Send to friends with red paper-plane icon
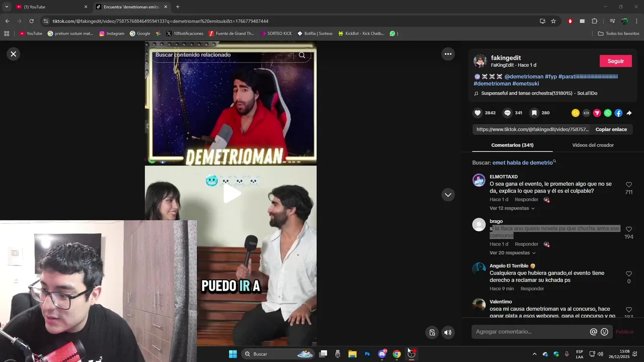The height and width of the screenshot is (362, 644). (597, 113)
